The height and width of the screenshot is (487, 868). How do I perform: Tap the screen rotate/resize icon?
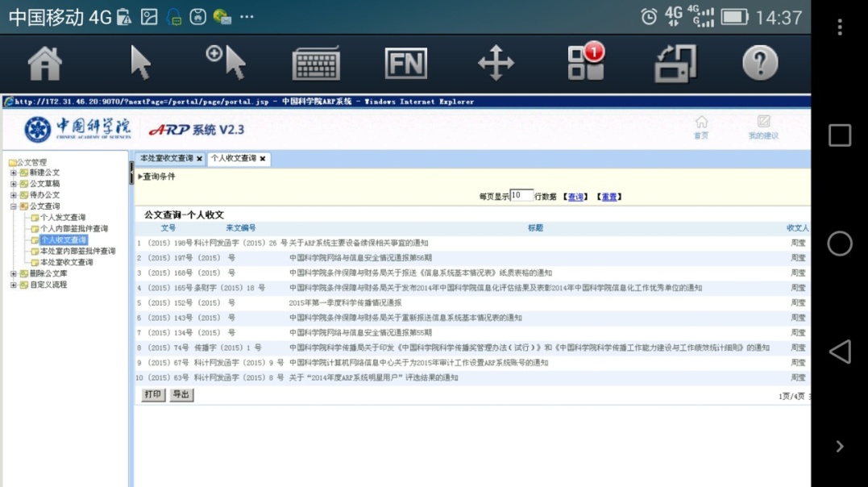pos(675,64)
